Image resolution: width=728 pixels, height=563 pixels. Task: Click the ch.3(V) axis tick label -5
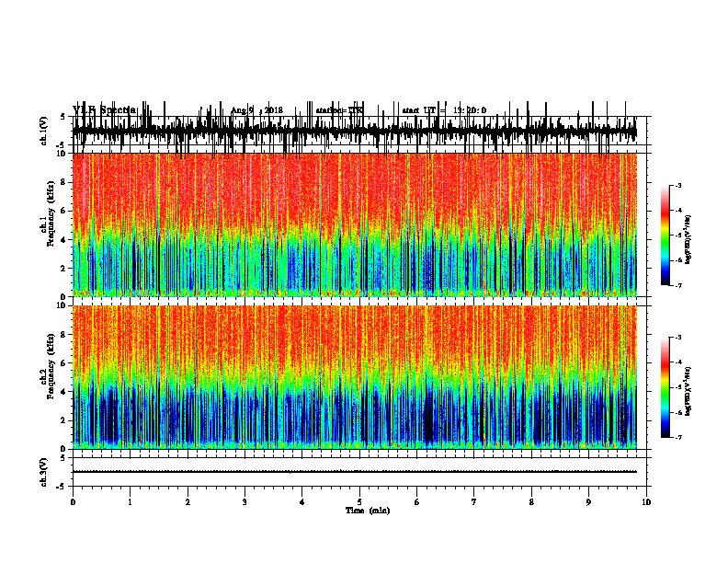click(x=61, y=487)
